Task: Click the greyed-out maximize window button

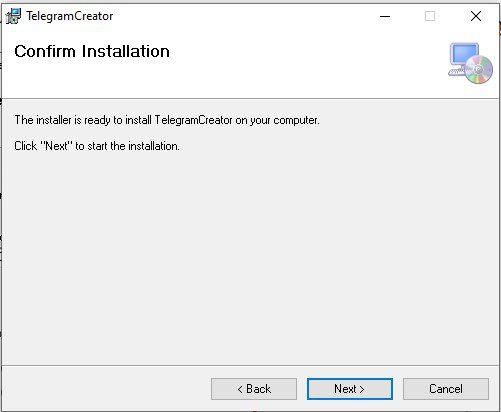Action: pyautogui.click(x=430, y=16)
